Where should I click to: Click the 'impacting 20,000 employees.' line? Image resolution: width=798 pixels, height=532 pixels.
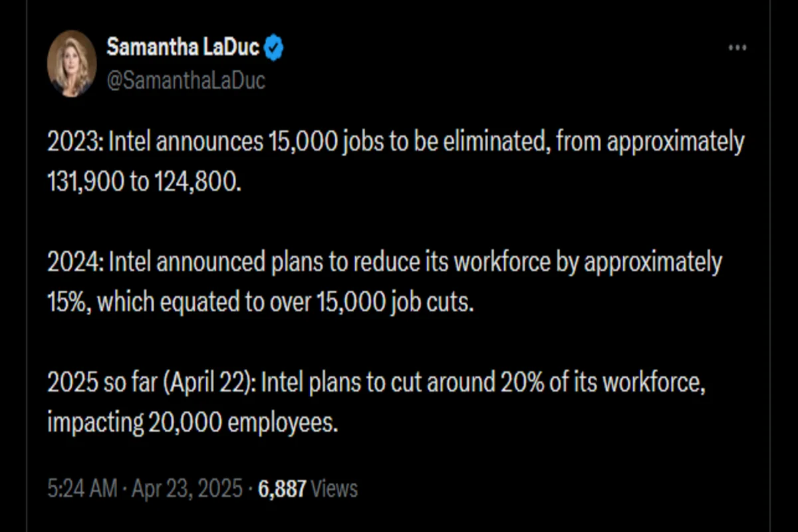point(193,424)
